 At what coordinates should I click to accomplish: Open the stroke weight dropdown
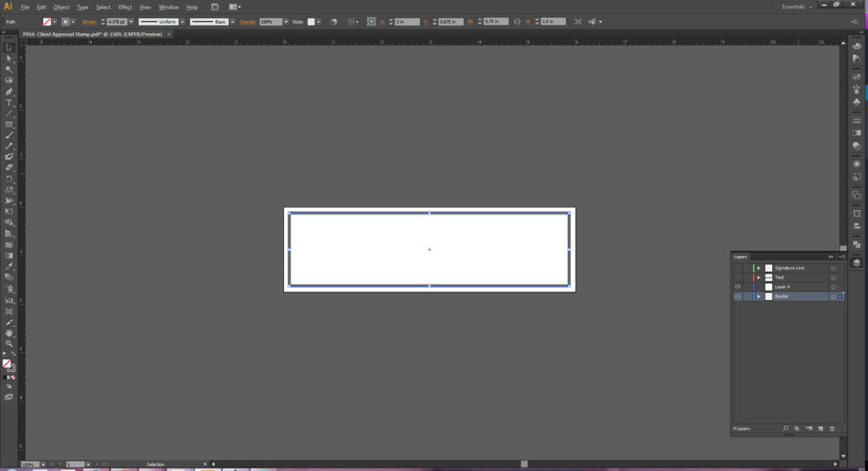[x=131, y=21]
